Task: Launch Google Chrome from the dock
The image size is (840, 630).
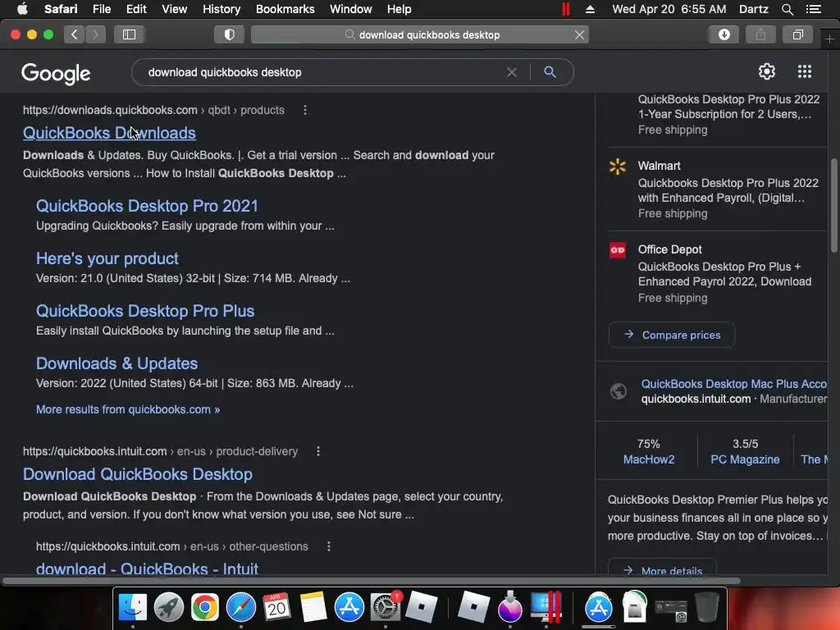Action: pyautogui.click(x=204, y=607)
